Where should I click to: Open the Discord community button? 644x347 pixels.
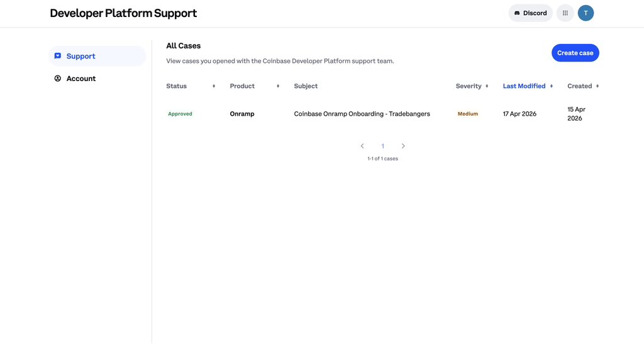[x=530, y=13]
